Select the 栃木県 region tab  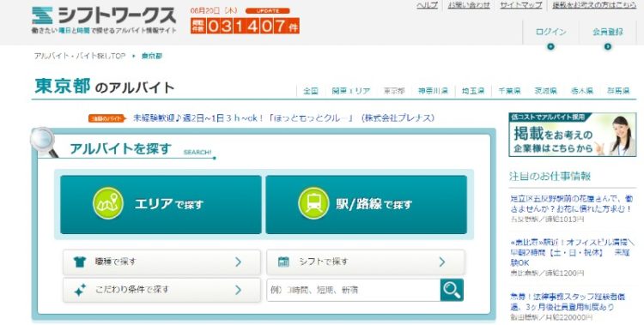tap(581, 91)
